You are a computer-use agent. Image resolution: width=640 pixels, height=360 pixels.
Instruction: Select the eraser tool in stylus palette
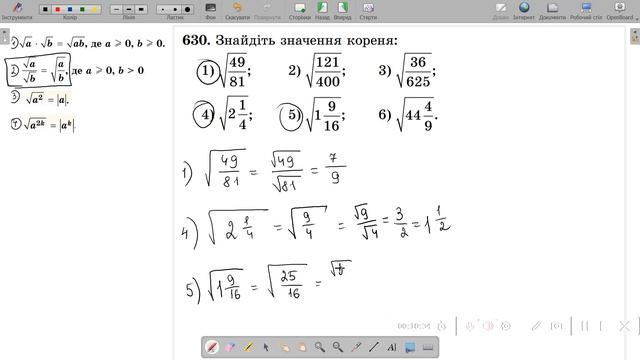[230, 347]
